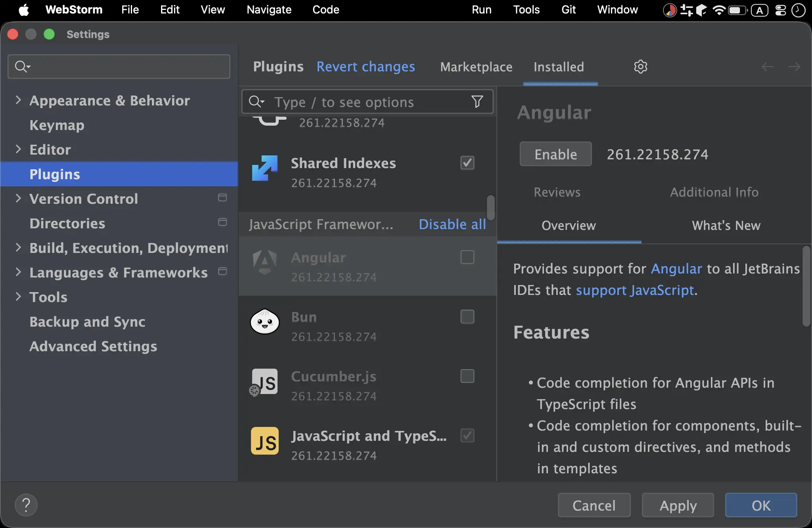Follow the support JavaScript hyperlink
812x528 pixels.
click(x=635, y=290)
